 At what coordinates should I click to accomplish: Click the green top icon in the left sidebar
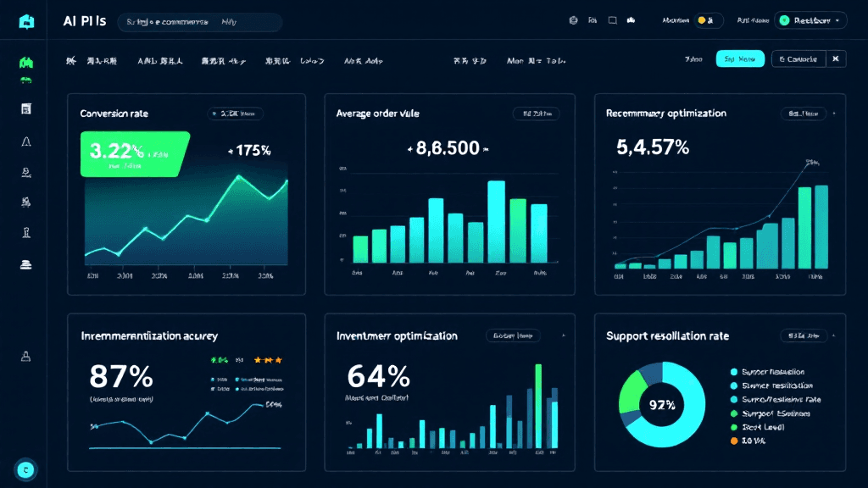tap(26, 63)
